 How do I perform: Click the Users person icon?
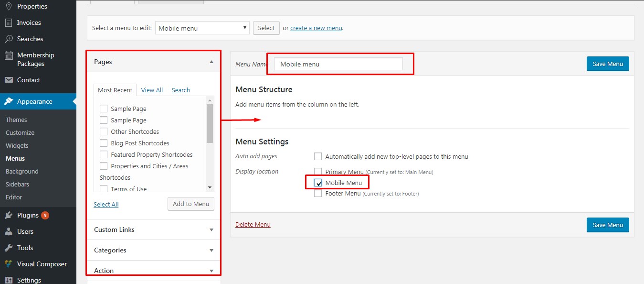point(9,231)
